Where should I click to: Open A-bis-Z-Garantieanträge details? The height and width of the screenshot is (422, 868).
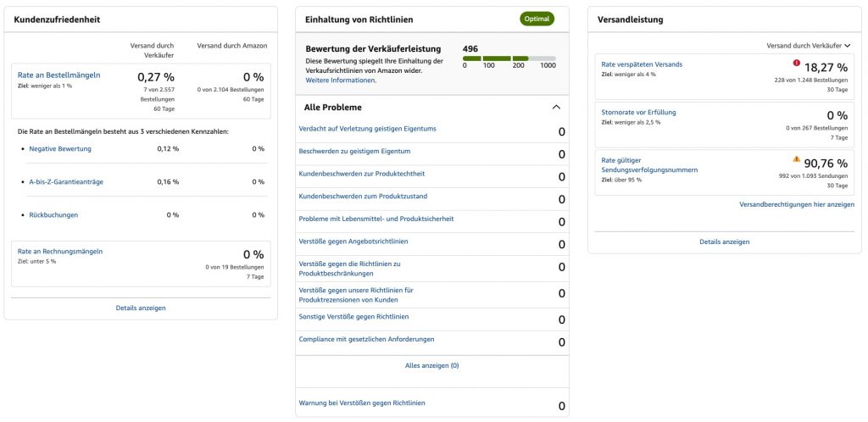tap(66, 182)
